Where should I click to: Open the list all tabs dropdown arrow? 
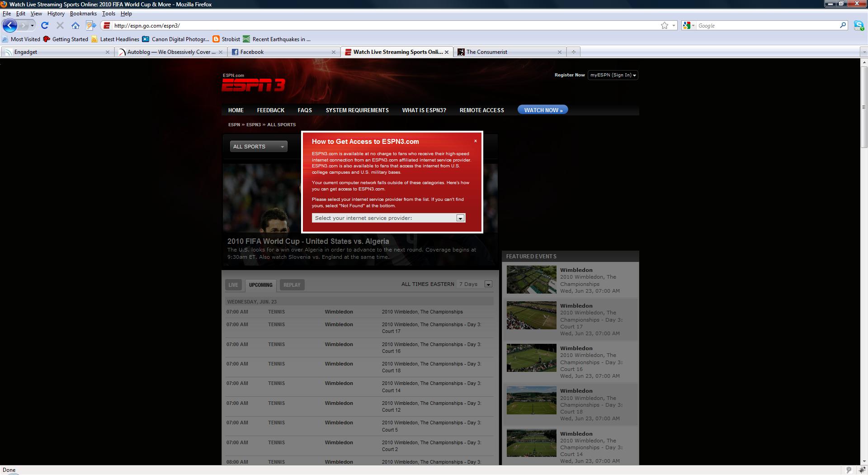click(x=863, y=52)
